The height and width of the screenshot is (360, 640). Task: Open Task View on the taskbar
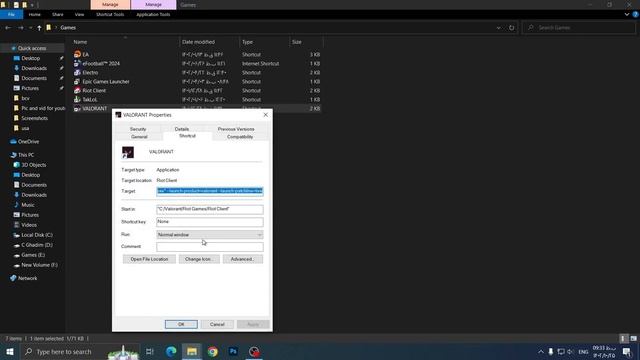149,351
